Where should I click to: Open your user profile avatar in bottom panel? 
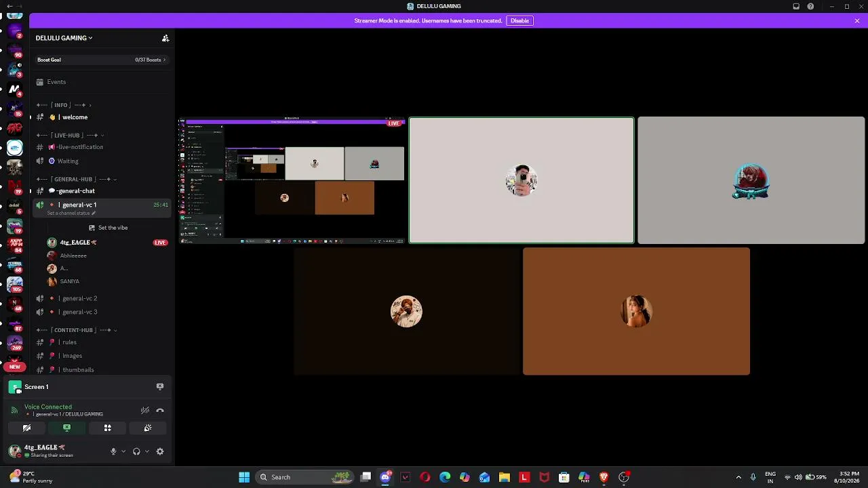tap(14, 451)
